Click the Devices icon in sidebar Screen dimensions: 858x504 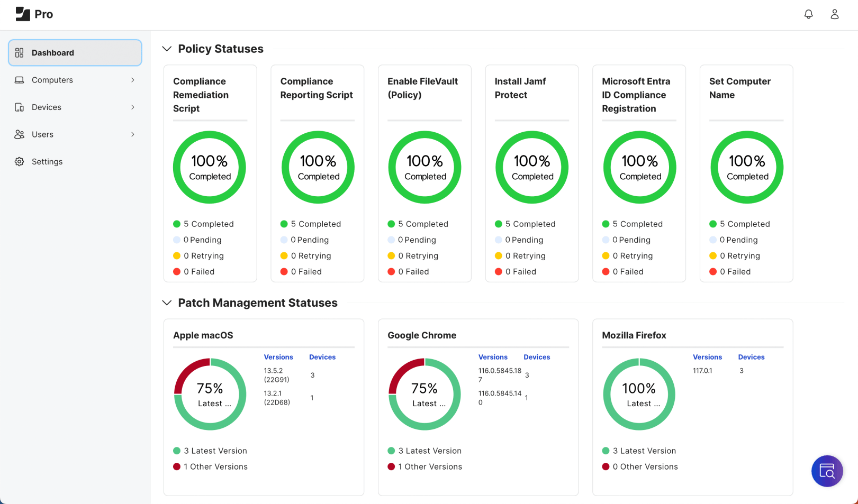20,107
